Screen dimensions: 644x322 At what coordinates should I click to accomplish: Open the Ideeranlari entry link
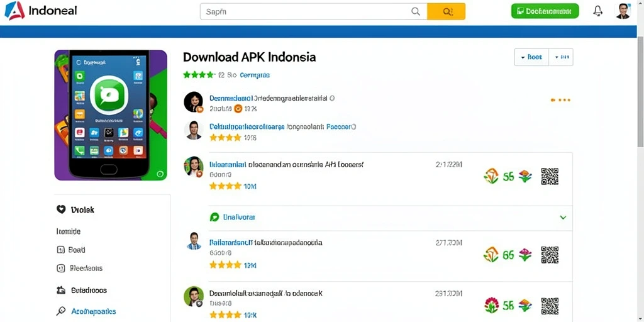228,165
